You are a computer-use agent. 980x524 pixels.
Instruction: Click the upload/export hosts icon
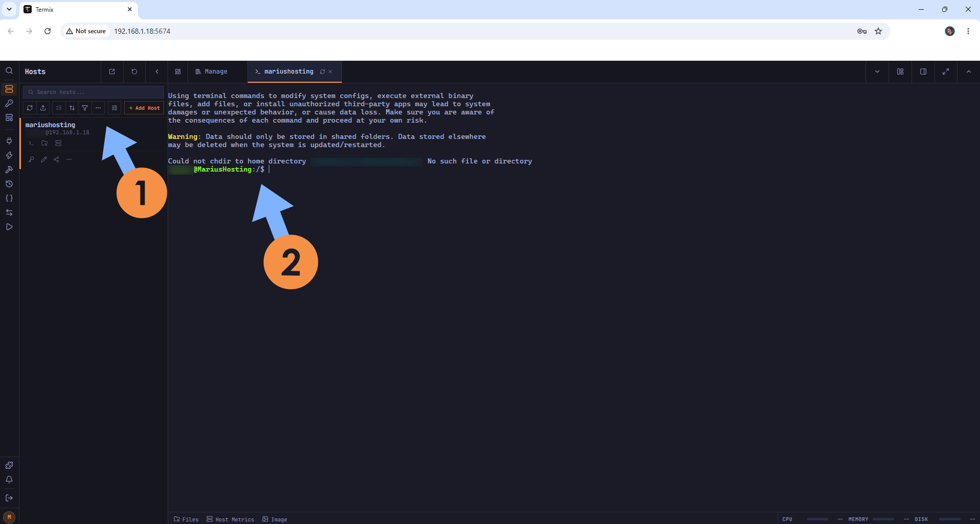(43, 108)
